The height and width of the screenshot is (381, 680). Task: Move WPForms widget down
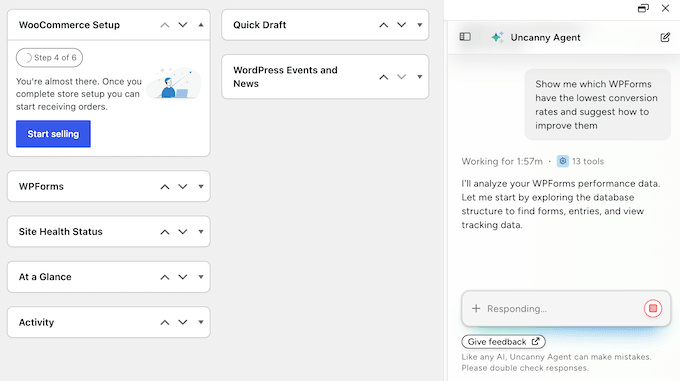tap(183, 187)
